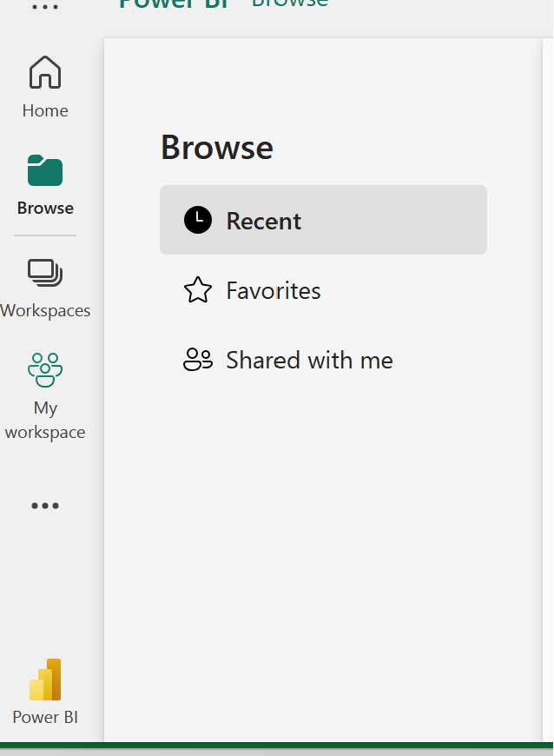
Task: Click the bold Browse label in sidebar
Action: pos(45,209)
